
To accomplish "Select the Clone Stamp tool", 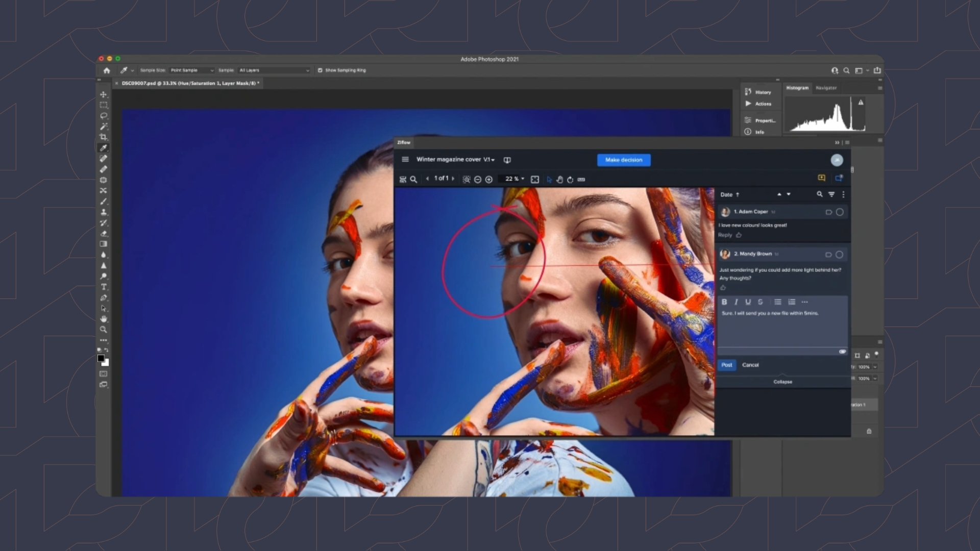I will 104,212.
